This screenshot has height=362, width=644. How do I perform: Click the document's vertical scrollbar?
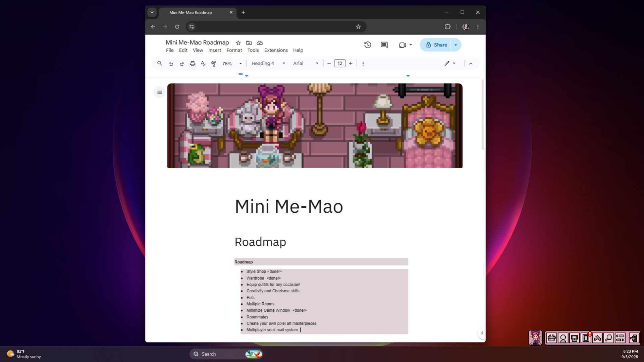point(483,115)
